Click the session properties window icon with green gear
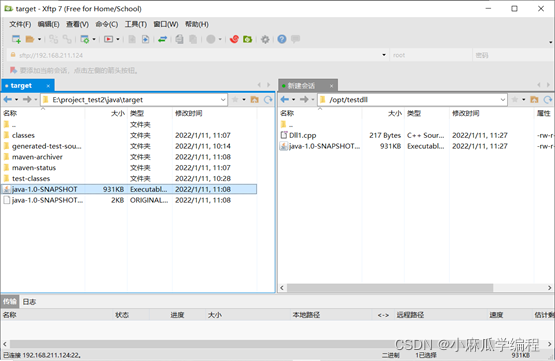 click(85, 39)
